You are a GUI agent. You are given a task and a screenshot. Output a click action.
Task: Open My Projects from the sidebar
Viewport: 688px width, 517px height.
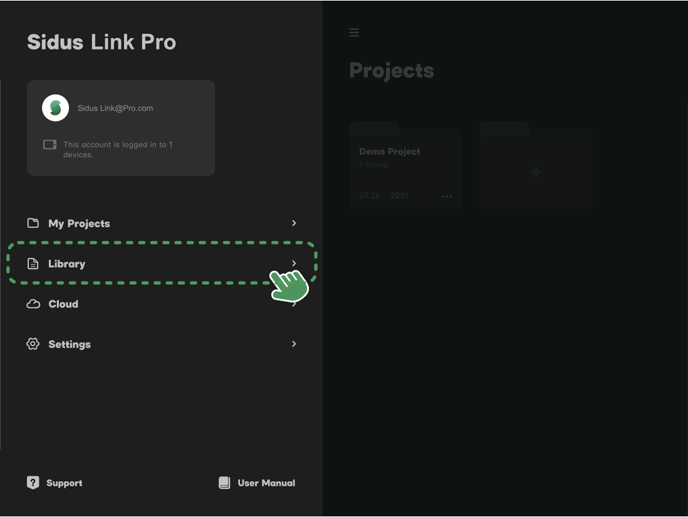(x=161, y=223)
